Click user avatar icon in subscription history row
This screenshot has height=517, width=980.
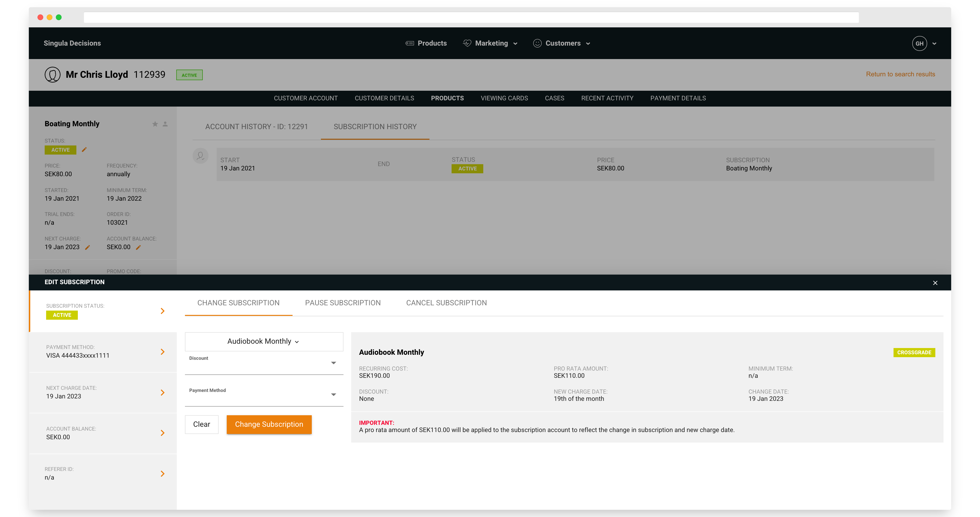[x=201, y=156]
